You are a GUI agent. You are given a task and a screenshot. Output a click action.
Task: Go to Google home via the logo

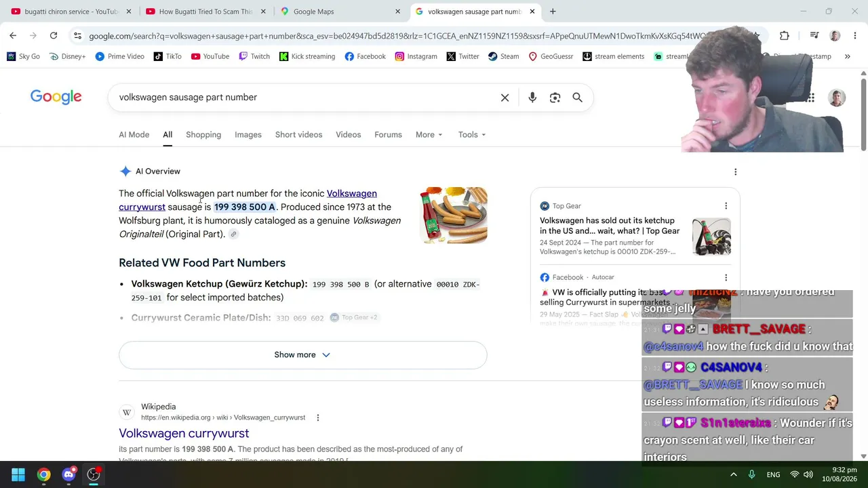[x=56, y=97]
